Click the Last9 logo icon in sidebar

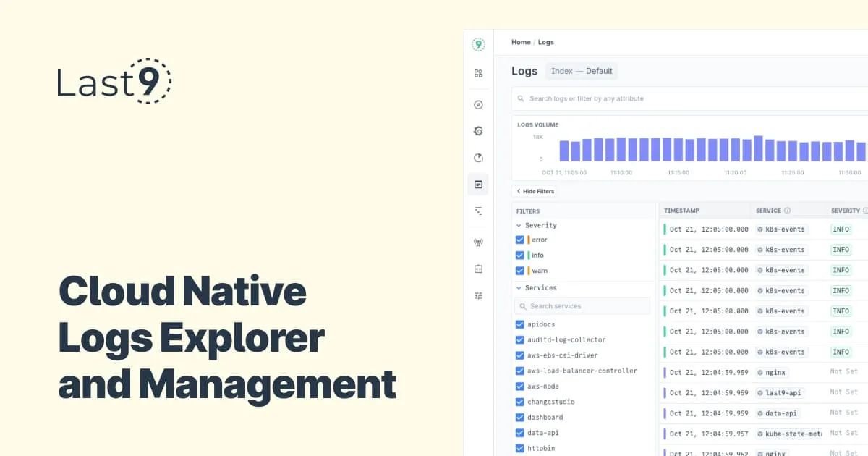478,44
